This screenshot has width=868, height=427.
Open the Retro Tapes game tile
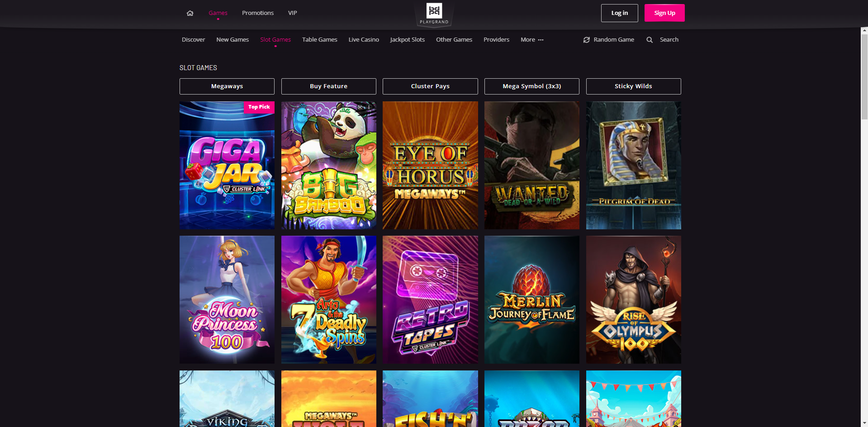coord(430,300)
